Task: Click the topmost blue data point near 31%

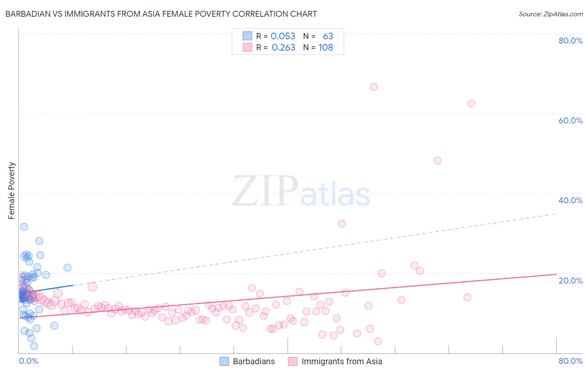Action: [x=24, y=227]
